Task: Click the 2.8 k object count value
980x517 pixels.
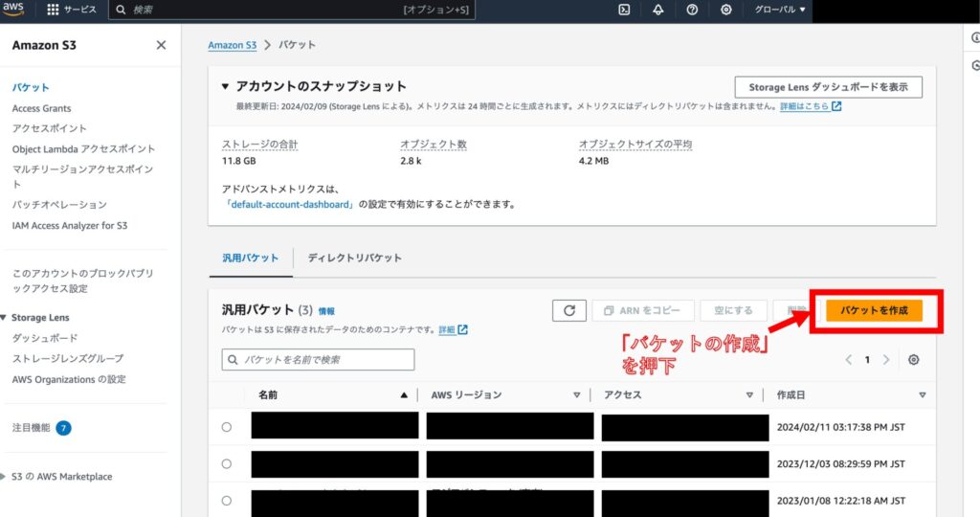Action: tap(411, 161)
